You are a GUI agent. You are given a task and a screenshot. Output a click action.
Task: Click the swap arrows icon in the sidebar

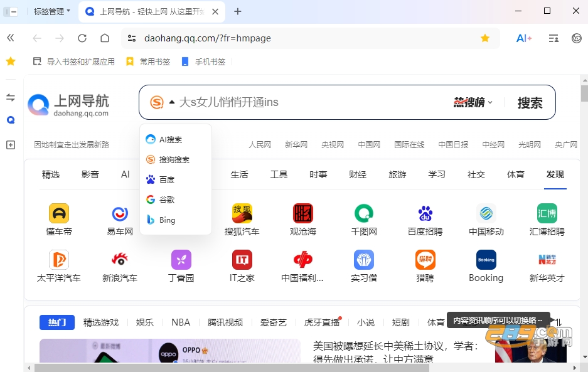click(x=11, y=97)
